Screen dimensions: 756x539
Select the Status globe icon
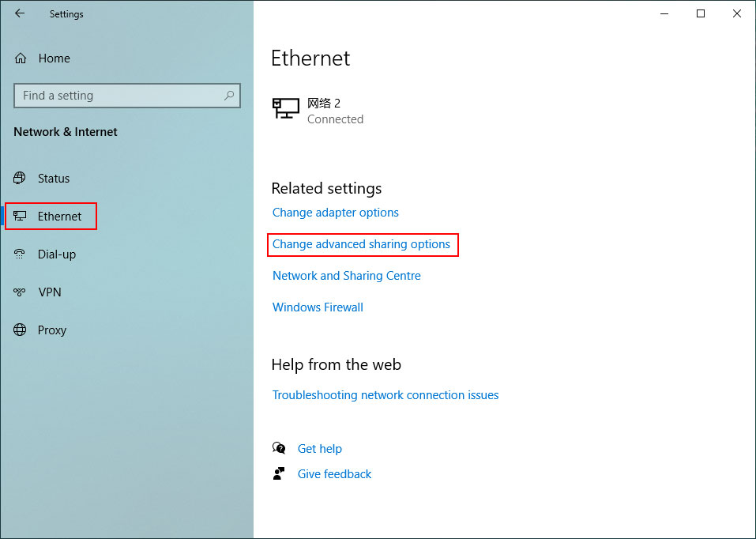tap(20, 178)
